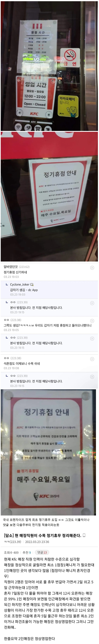Open post title about 수목 정기휴무

(x=43, y=535)
